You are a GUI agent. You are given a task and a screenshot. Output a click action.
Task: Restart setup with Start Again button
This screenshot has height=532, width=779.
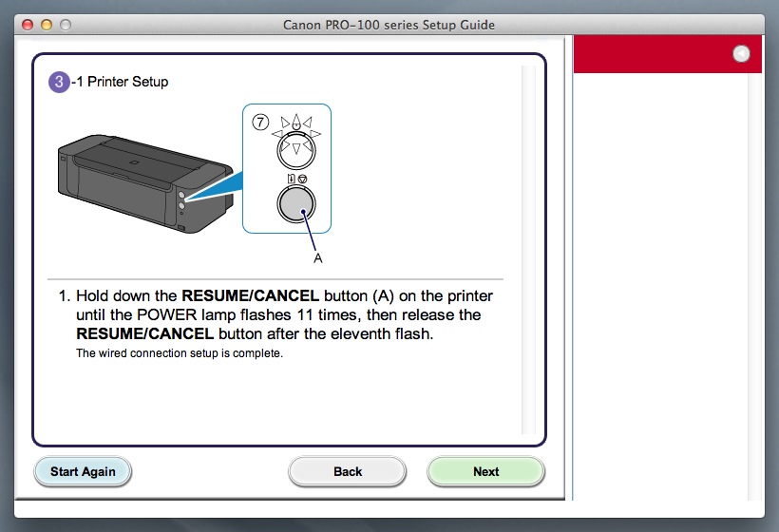83,471
